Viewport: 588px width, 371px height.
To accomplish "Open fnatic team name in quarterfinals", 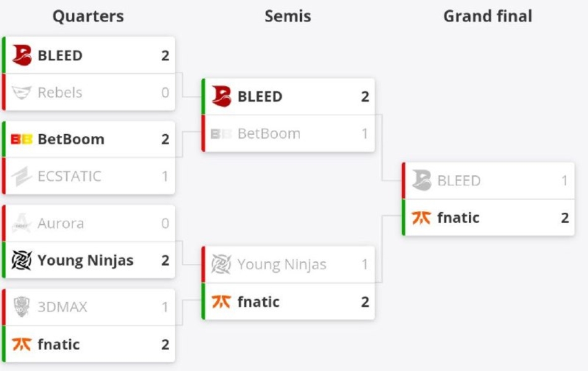I will click(x=59, y=344).
